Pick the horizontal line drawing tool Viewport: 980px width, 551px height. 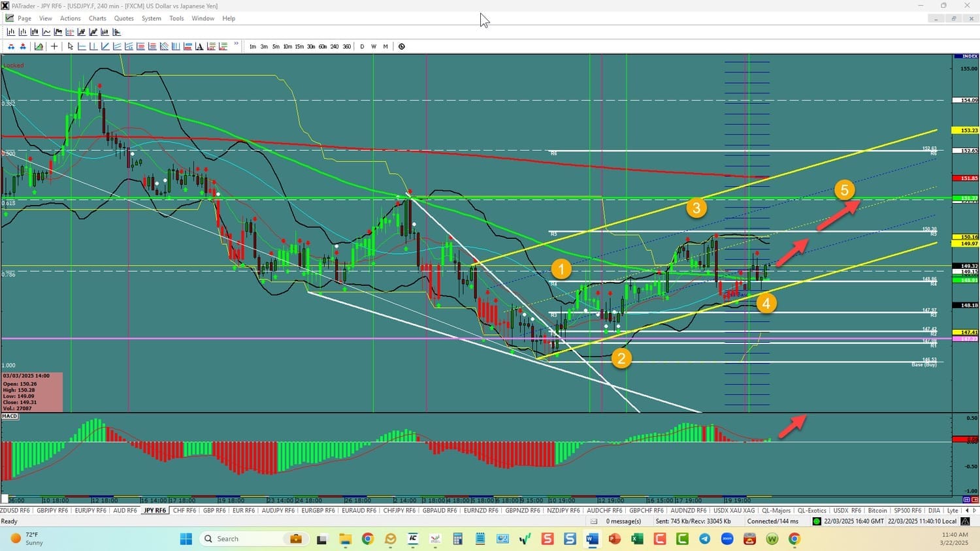pos(82,46)
